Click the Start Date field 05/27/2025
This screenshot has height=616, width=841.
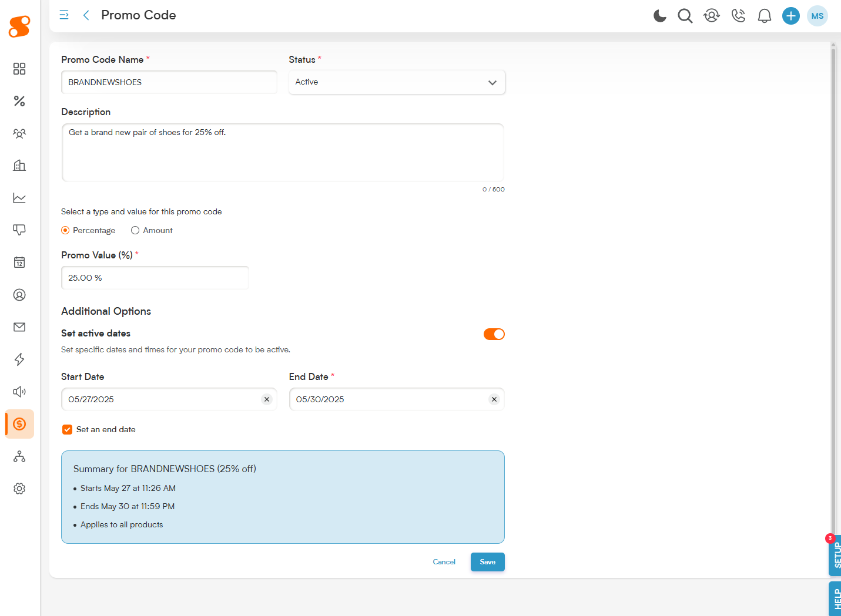[x=169, y=399]
